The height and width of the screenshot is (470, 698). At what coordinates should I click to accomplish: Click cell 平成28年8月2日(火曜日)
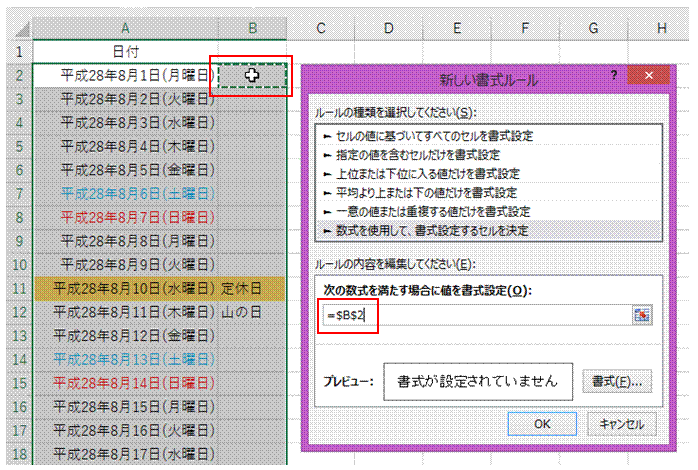pyautogui.click(x=126, y=99)
